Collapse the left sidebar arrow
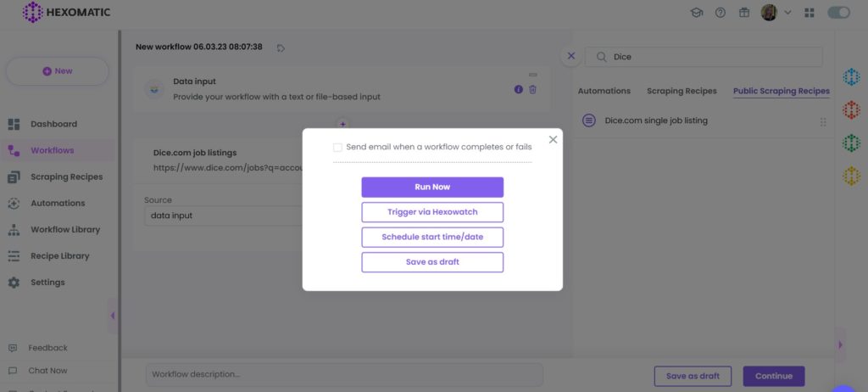The width and height of the screenshot is (868, 392). tap(113, 316)
